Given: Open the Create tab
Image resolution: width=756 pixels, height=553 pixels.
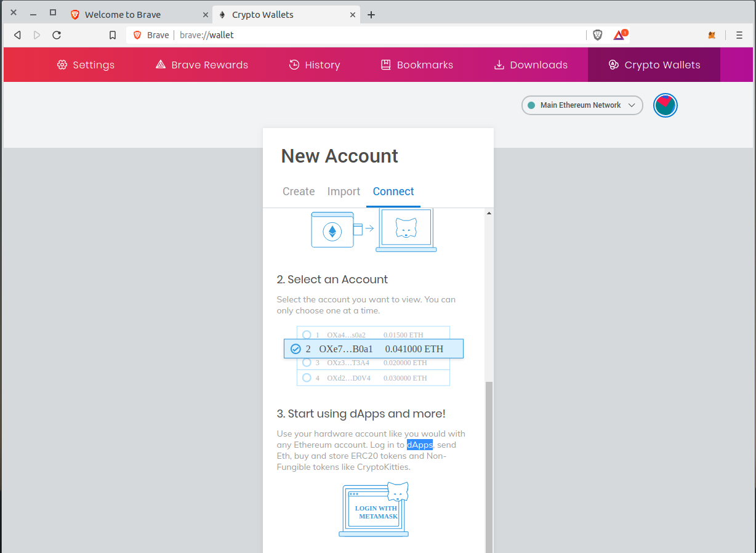Looking at the screenshot, I should point(299,192).
